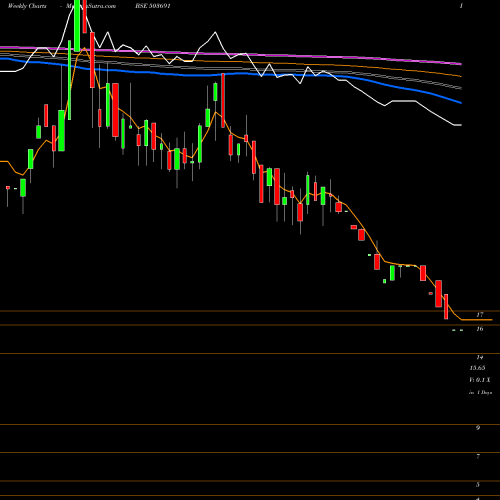This screenshot has width=500, height=500.
Task: Select the "16" price axis label
Action: [x=480, y=329]
